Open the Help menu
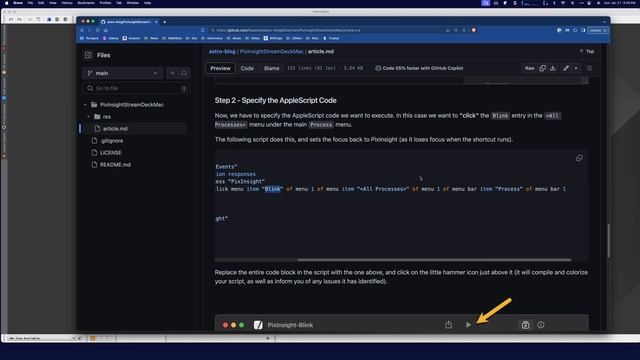 (147, 3)
